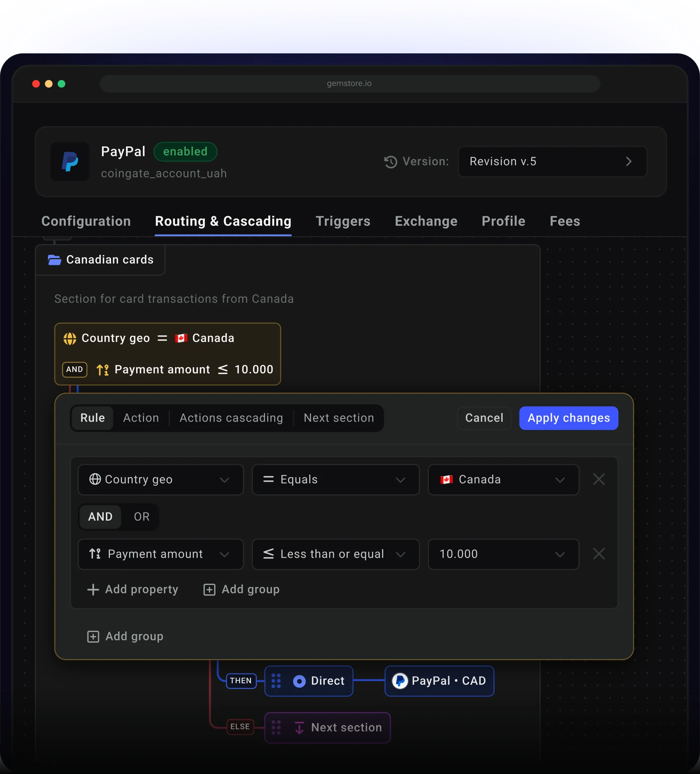Click the AND badge in the rule summary

coord(75,369)
